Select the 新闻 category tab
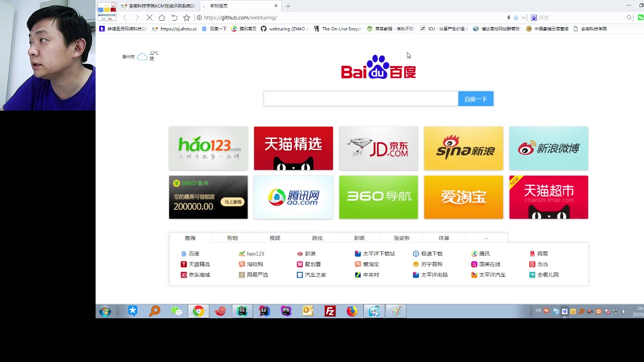 pos(359,238)
